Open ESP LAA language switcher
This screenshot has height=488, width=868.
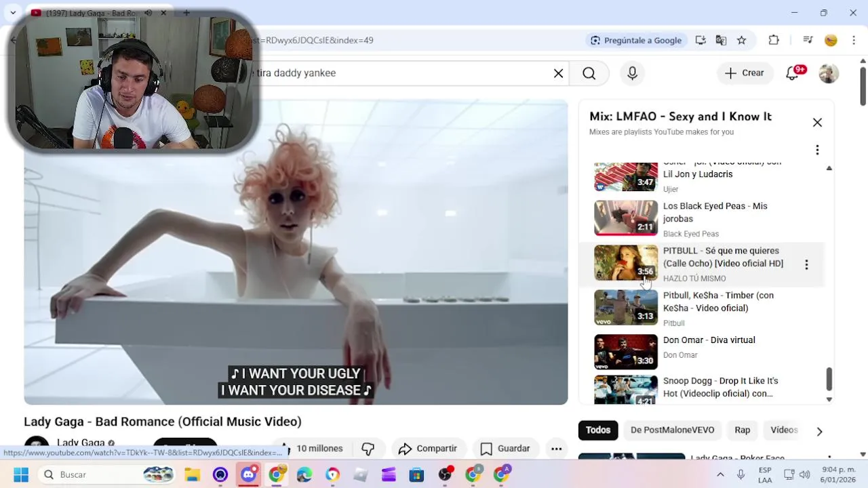(765, 474)
